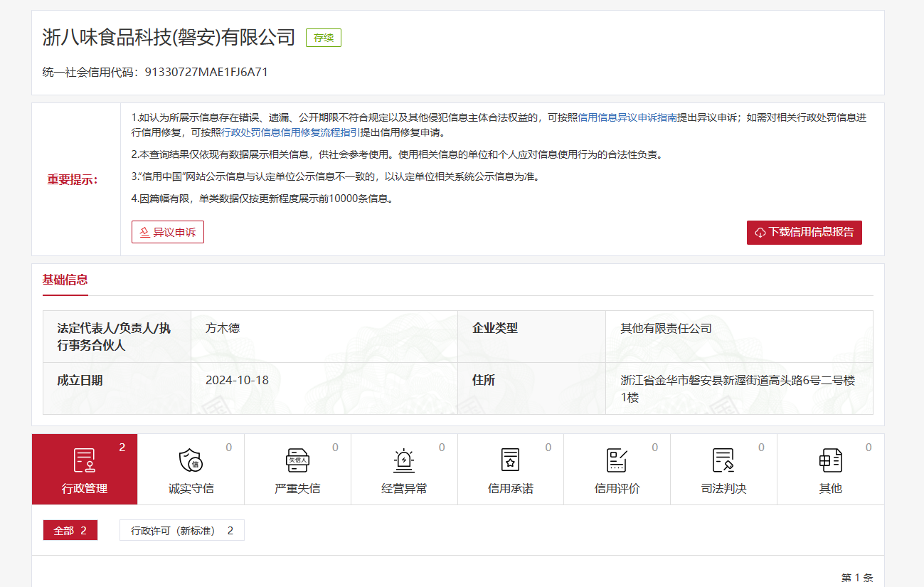Screen dimensions: 924x587
Task: Click the unified social credit code text
Action: [x=206, y=72]
